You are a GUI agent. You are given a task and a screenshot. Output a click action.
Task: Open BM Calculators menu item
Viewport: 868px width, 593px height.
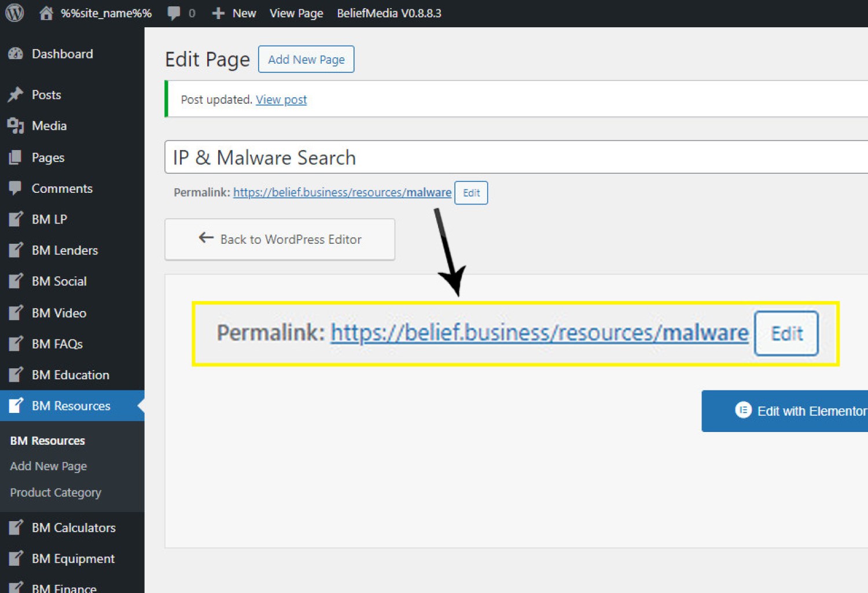click(73, 528)
